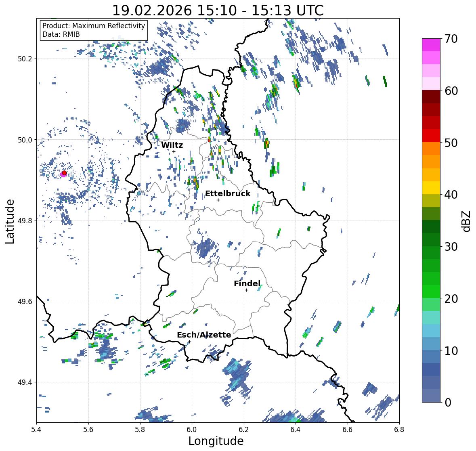Click the longitude tick label 6.6
Screen dimensions: 476x451
347,429
